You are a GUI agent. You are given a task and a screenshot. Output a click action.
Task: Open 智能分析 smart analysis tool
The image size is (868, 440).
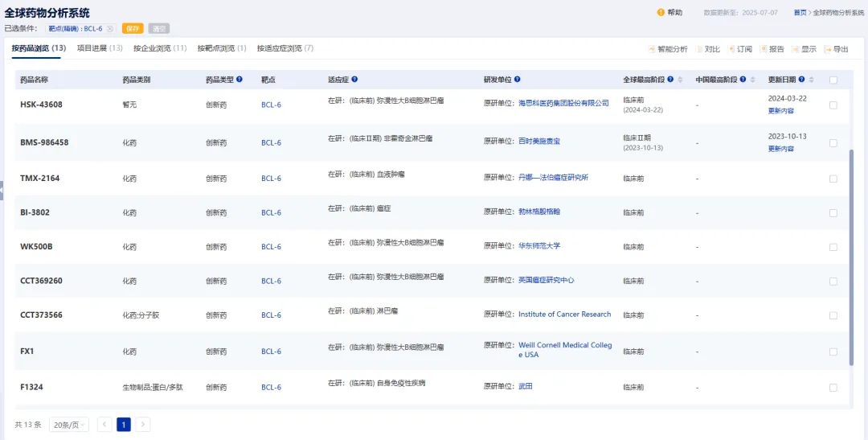668,49
